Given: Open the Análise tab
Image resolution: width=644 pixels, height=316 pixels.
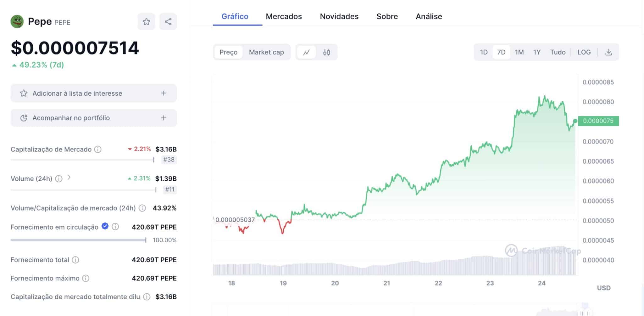Looking at the screenshot, I should click(x=429, y=16).
